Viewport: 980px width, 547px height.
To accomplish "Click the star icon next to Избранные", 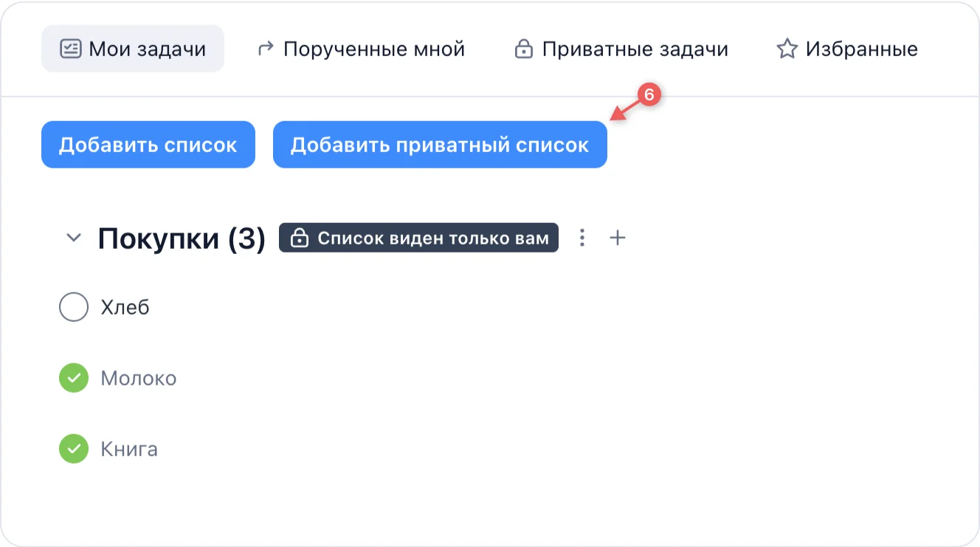I will tap(786, 48).
